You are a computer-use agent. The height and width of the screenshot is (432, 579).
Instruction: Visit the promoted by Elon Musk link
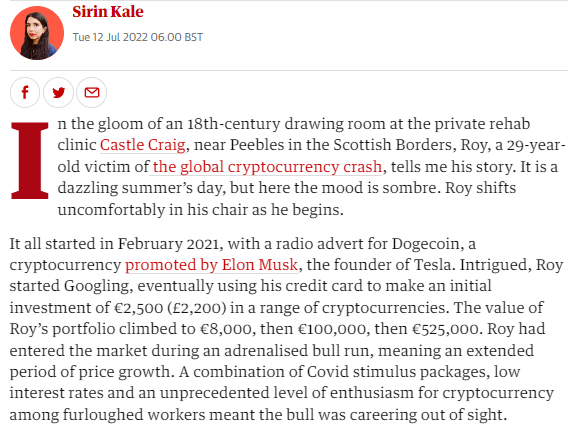212,265
